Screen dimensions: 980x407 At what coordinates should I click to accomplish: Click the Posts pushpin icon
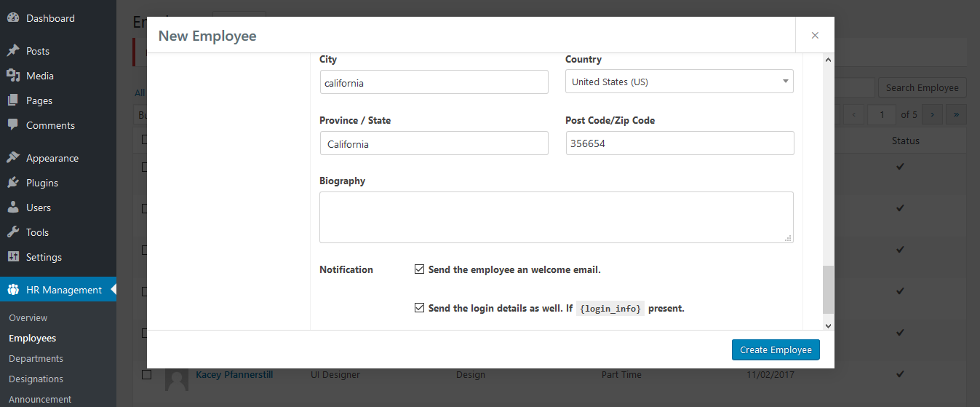point(13,51)
